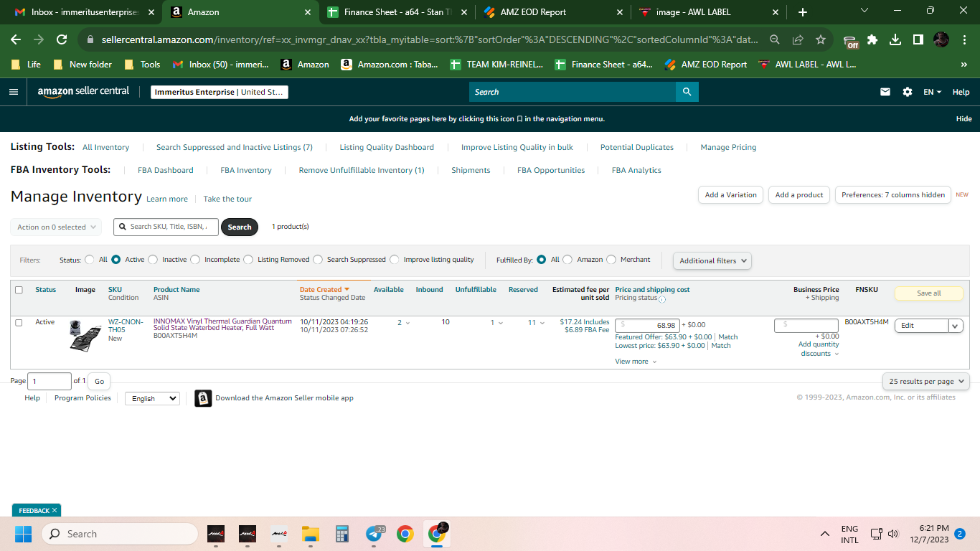
Task: Open Telegram from the taskbar
Action: (x=374, y=534)
